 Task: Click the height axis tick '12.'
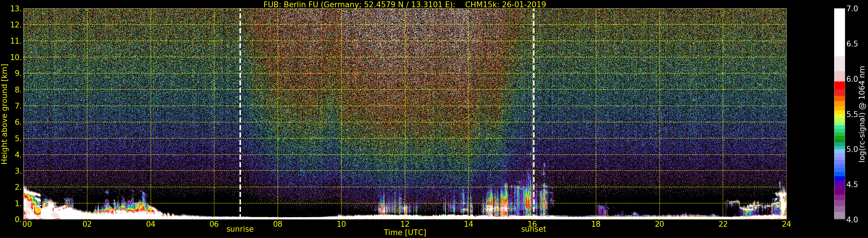coord(16,25)
